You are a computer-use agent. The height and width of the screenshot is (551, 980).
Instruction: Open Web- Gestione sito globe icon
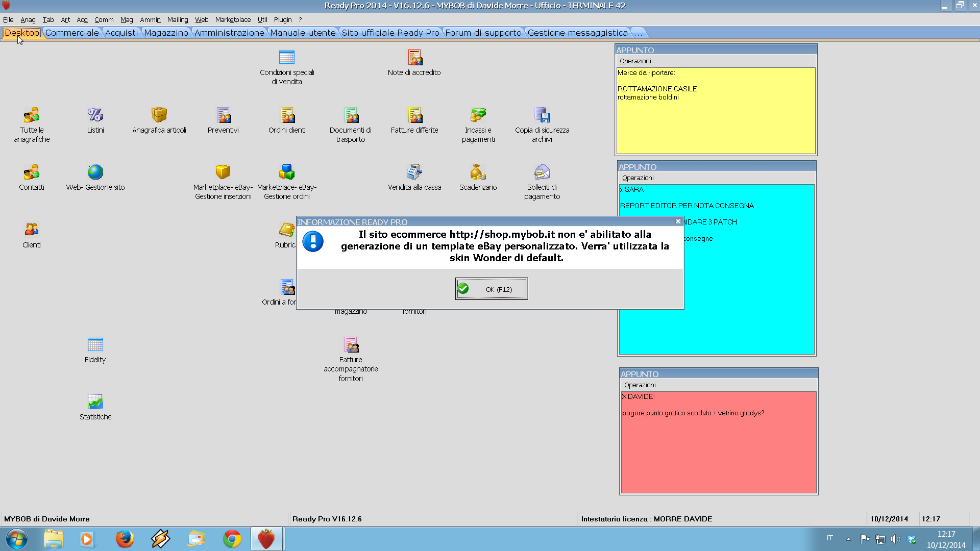click(x=95, y=172)
